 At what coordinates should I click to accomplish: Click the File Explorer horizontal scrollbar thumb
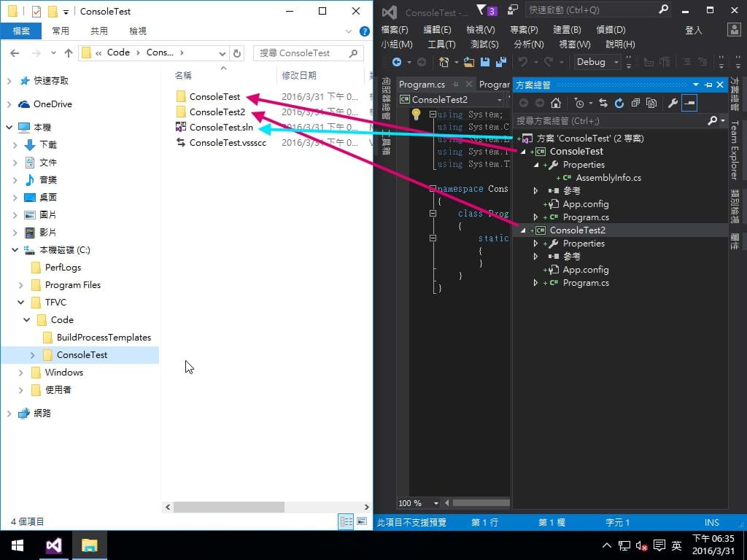(228, 507)
